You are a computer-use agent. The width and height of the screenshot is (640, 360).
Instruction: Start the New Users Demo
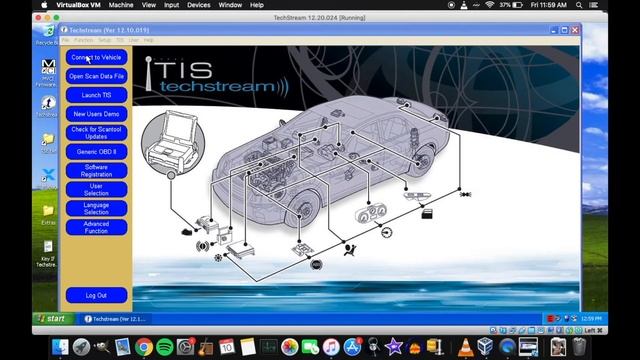point(96,114)
